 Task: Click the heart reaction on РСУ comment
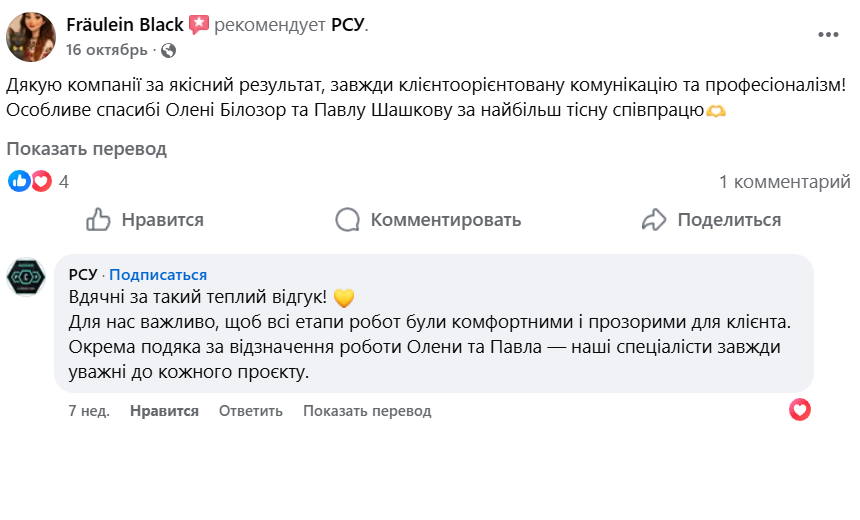point(800,409)
